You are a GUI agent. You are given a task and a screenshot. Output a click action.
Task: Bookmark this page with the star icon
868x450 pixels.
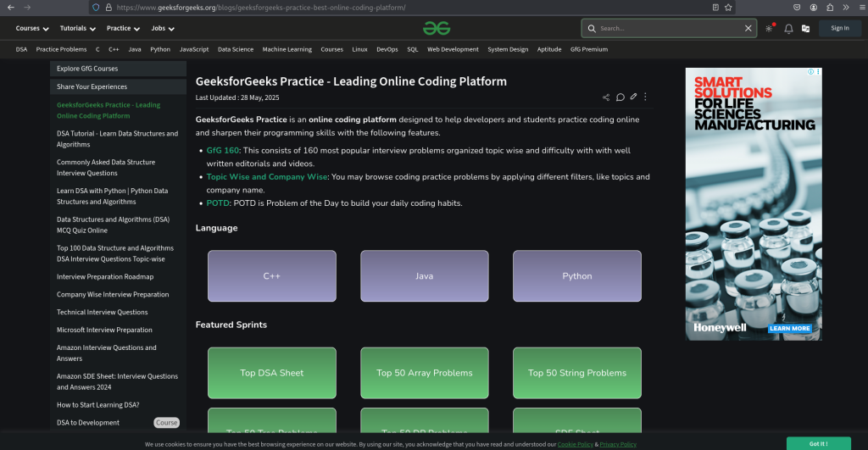pos(728,7)
